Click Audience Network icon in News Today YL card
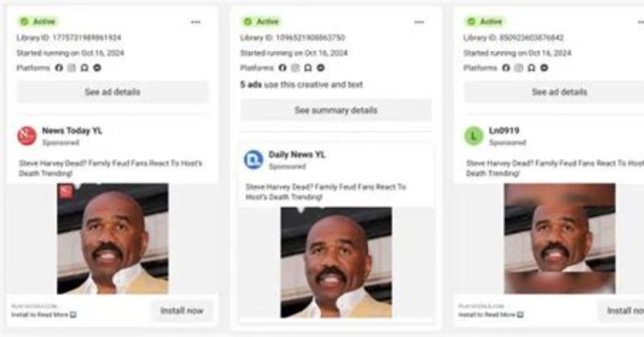644x337 pixels. [x=84, y=68]
